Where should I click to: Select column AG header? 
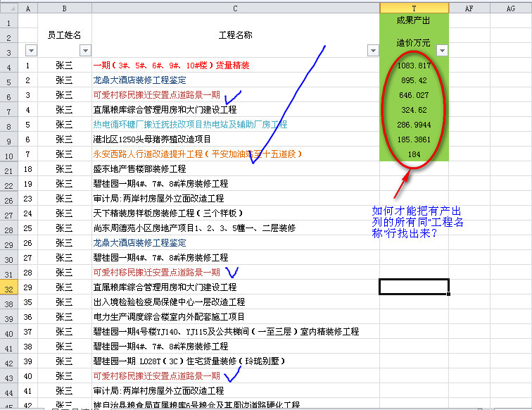(x=509, y=8)
